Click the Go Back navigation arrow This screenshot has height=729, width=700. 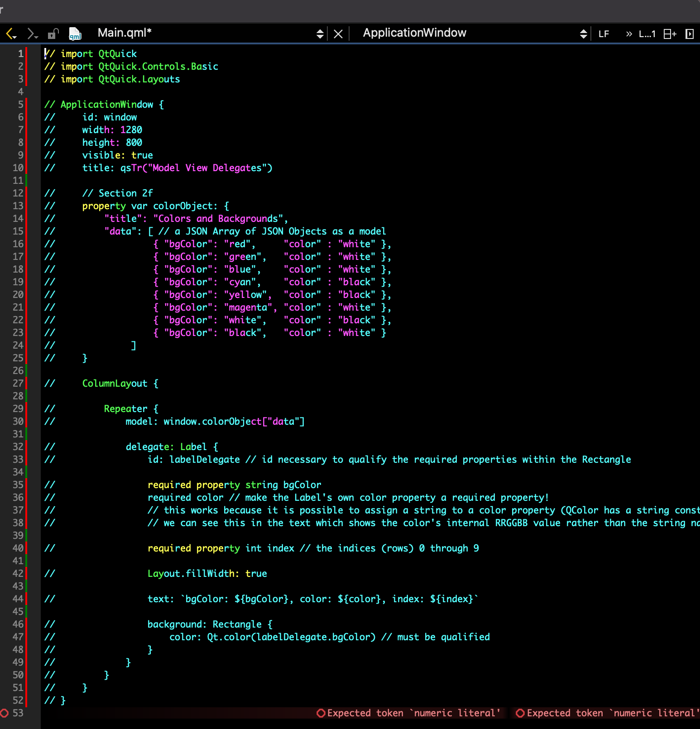point(10,34)
